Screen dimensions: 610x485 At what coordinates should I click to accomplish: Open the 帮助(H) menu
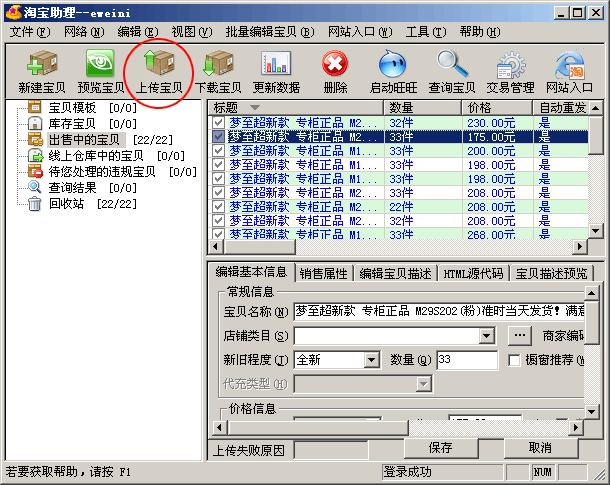point(480,32)
